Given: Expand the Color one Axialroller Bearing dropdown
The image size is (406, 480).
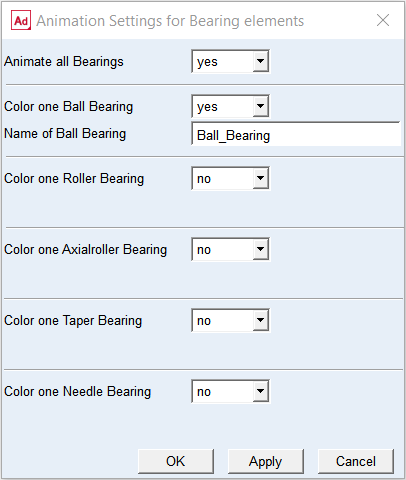Looking at the screenshot, I should pyautogui.click(x=230, y=250).
